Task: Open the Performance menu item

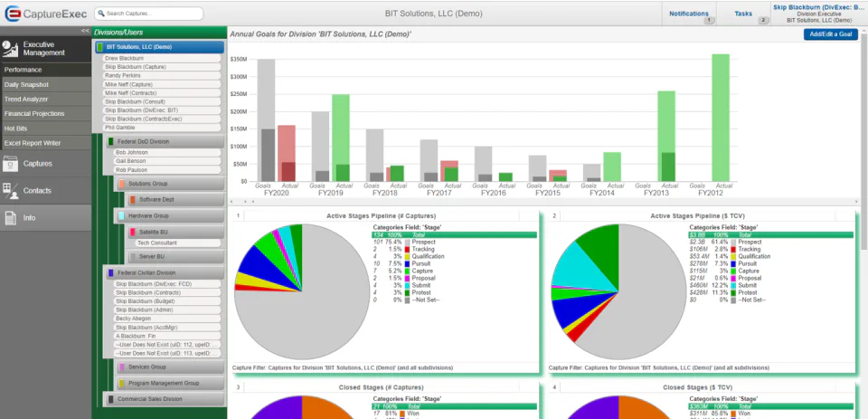Action: tap(45, 70)
